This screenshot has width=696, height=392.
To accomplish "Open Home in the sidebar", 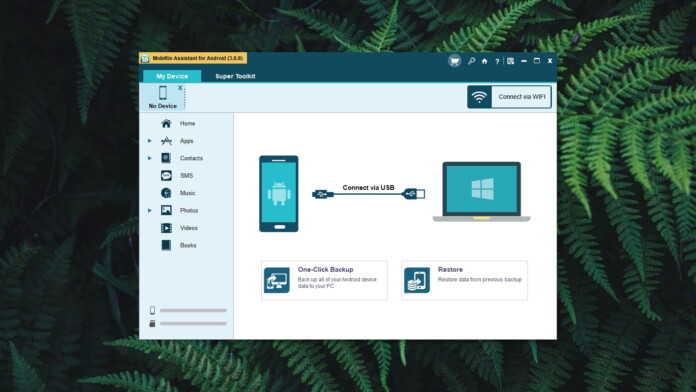I will coord(187,123).
